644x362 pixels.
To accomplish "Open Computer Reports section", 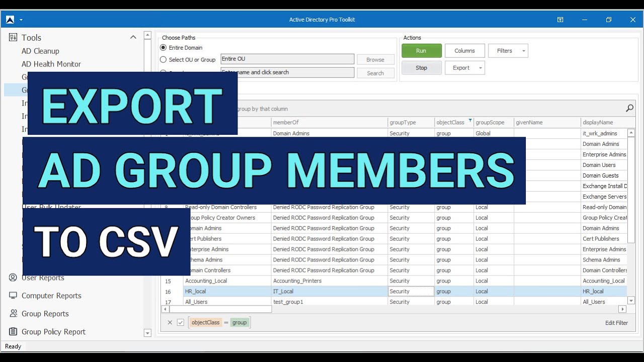I will 51,296.
